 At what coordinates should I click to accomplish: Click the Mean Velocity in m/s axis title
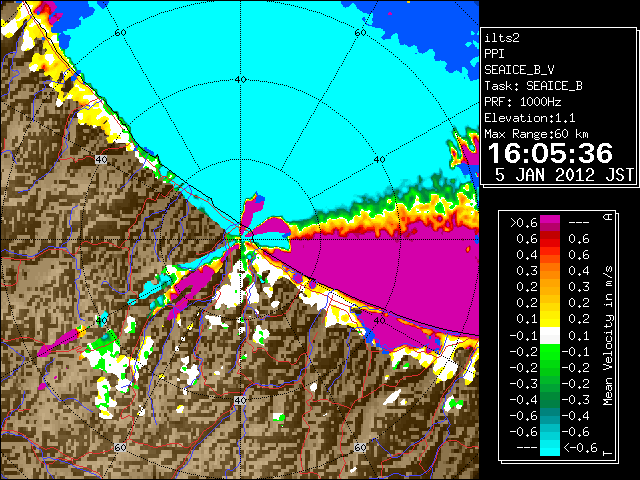pos(608,336)
